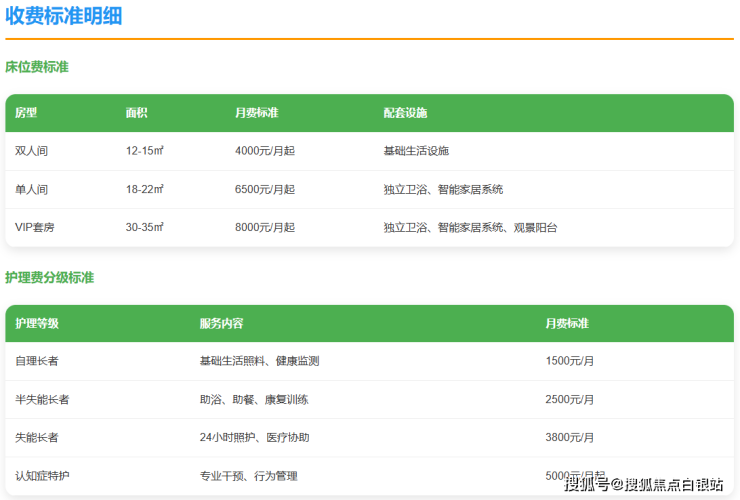740x500 pixels.
Task: Select the 双人间 room type cell
Action: coord(31,151)
